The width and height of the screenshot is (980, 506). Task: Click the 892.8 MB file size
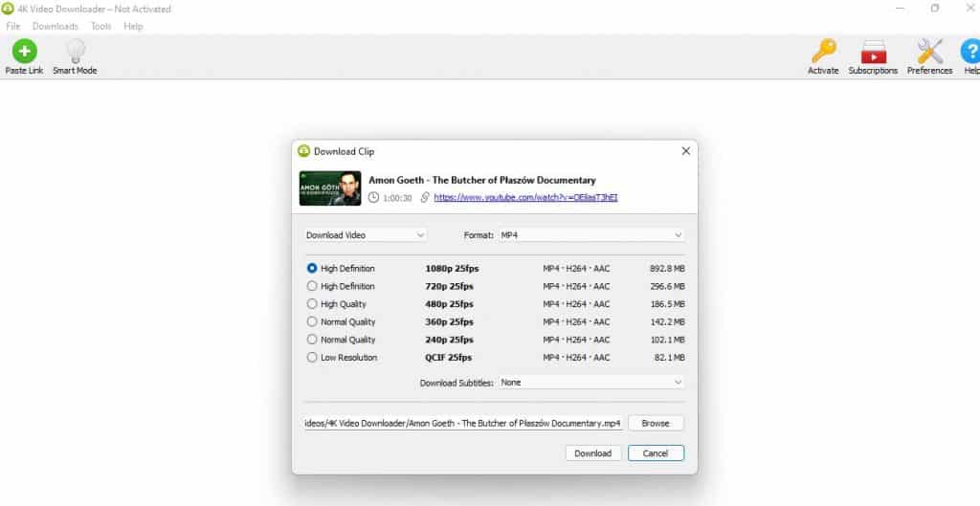[x=667, y=269]
